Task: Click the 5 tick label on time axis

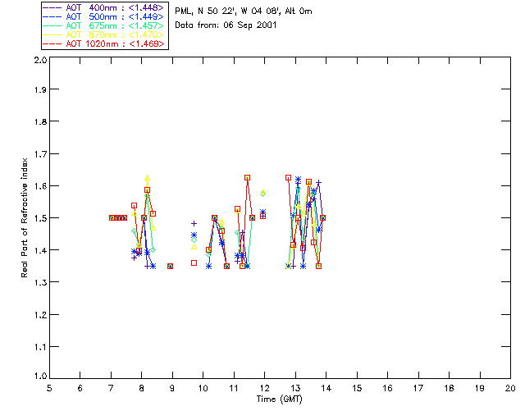Action: [x=49, y=388]
